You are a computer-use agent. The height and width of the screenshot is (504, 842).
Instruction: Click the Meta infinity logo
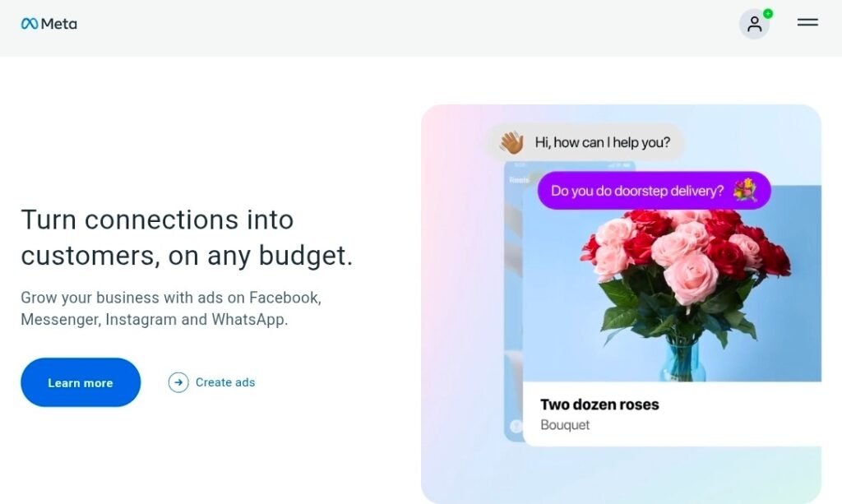coord(30,24)
